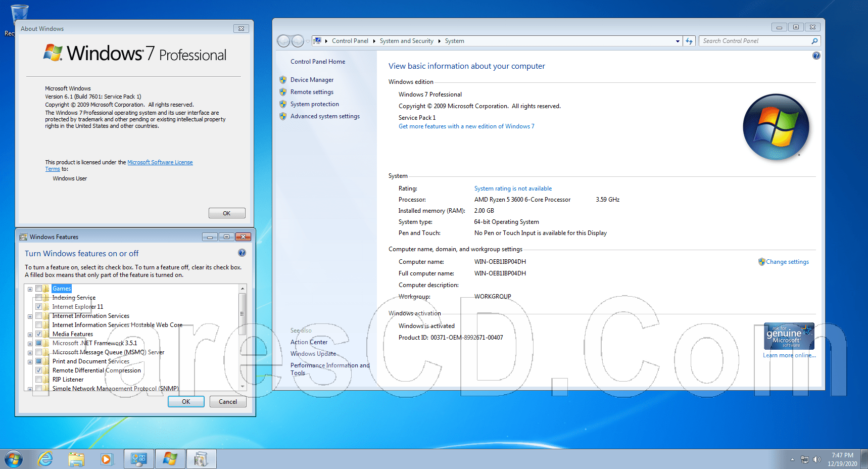Open recent pages dropdown near nav arrows
This screenshot has height=469, width=868.
pyautogui.click(x=308, y=41)
